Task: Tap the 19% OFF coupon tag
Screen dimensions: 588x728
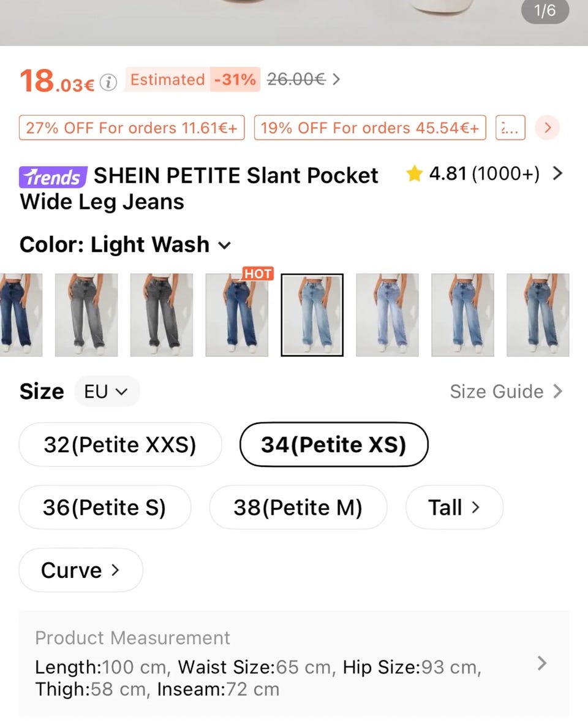Action: tap(370, 127)
